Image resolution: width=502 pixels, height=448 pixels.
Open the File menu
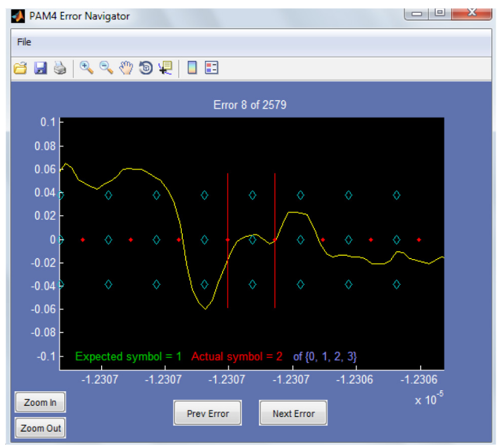(25, 42)
